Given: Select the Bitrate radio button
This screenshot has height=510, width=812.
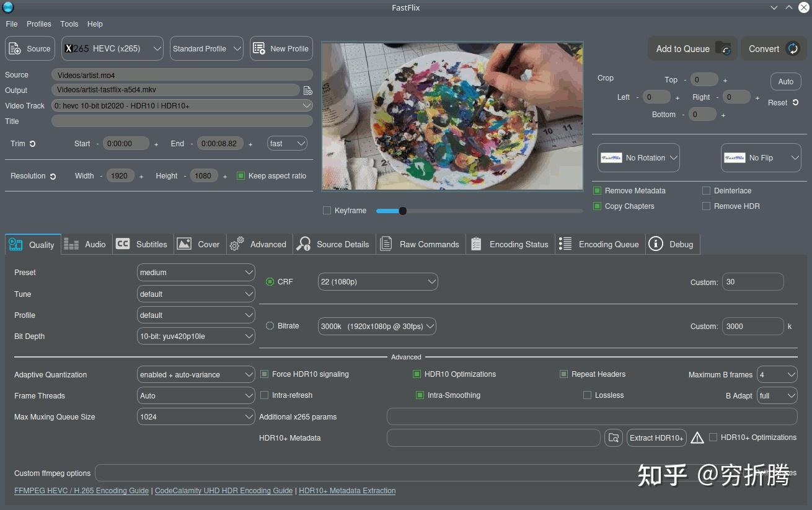Looking at the screenshot, I should [270, 326].
